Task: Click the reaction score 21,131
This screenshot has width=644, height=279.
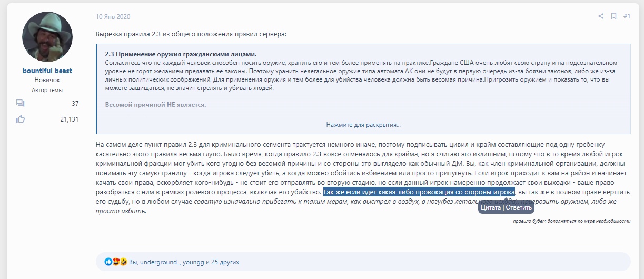Action: (69, 119)
